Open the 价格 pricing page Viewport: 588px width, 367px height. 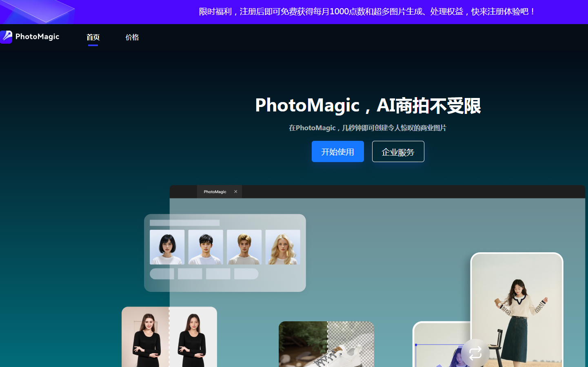point(132,37)
